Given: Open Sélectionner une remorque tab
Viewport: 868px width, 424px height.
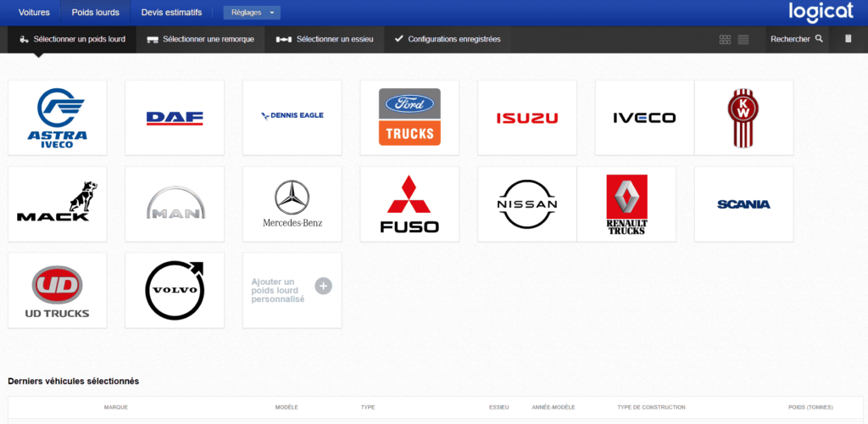Looking at the screenshot, I should click(x=201, y=39).
